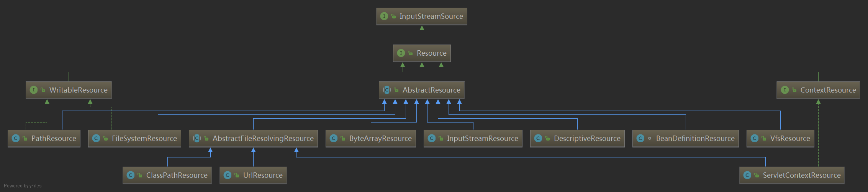868x192 pixels.
Task: Select the VfsResource node label
Action: click(790, 138)
